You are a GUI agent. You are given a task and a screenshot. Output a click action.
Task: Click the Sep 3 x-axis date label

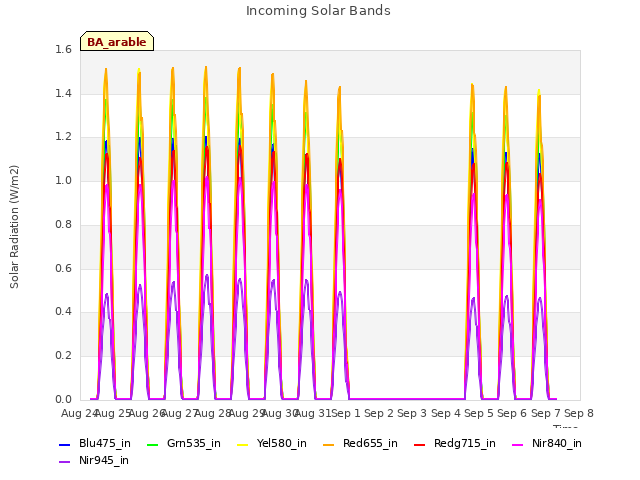pos(412,413)
